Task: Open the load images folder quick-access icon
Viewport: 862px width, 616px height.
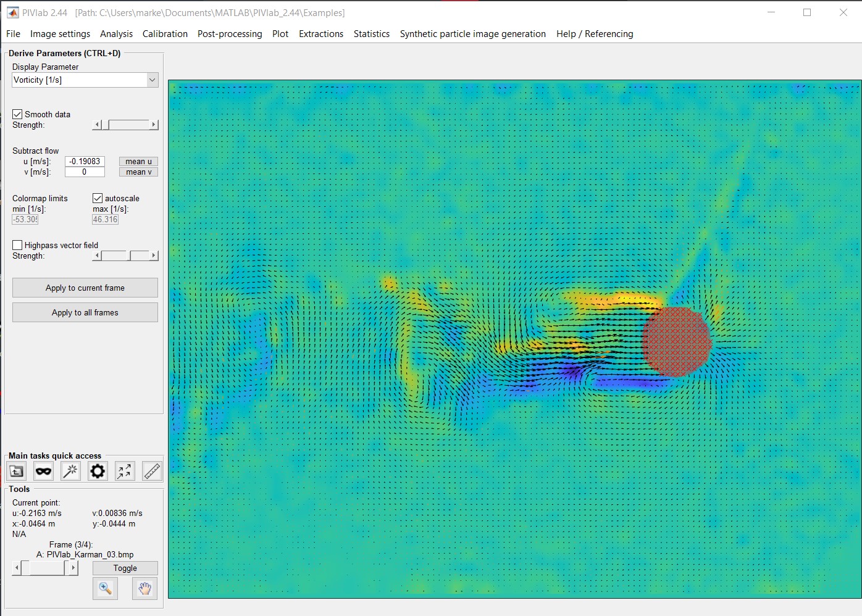Action: tap(17, 472)
